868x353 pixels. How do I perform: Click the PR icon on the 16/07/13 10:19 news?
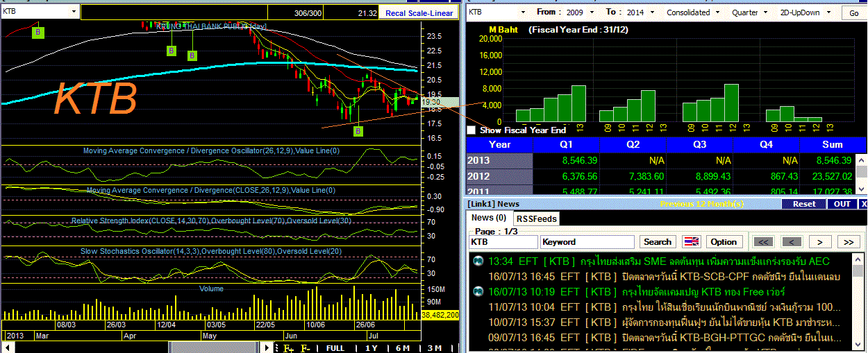point(478,292)
